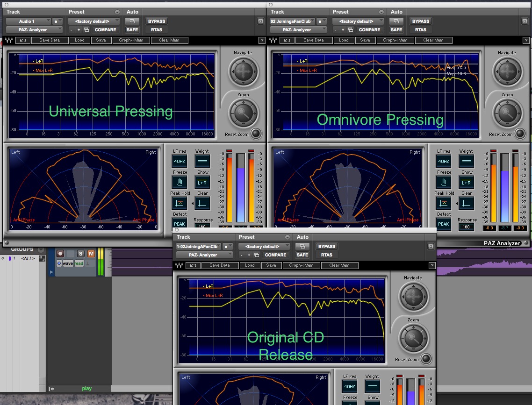Click undo arrow in Omnivore Pressing toolbar
This screenshot has width=532, height=405.
pos(287,40)
